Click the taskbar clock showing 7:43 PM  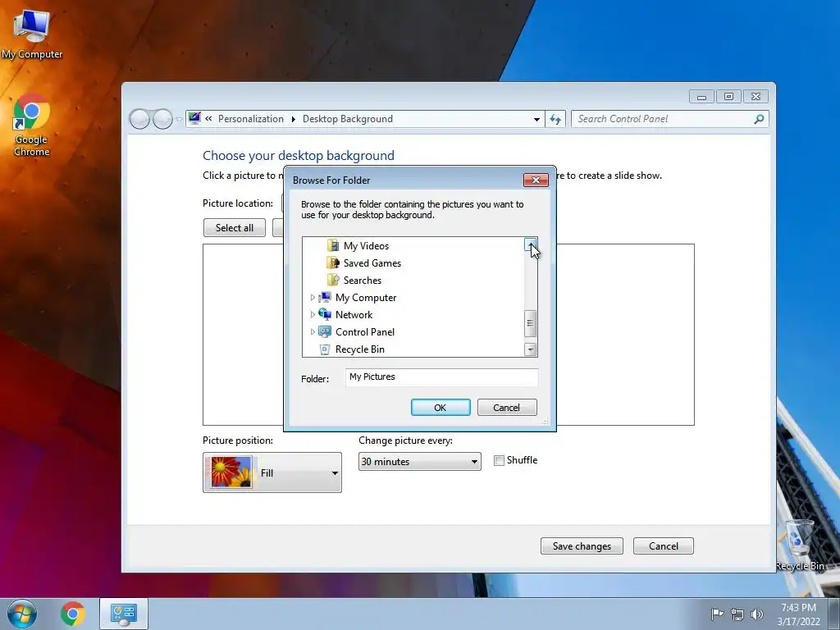point(798,614)
